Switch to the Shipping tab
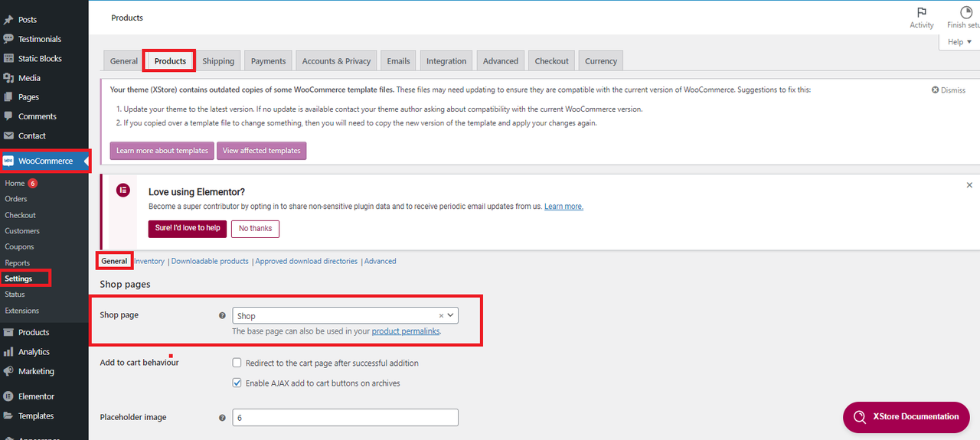980x440 pixels. 218,61
